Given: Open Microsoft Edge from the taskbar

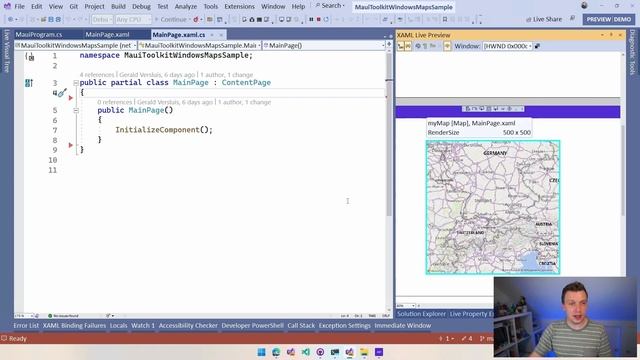Looking at the screenshot, I should 276,352.
